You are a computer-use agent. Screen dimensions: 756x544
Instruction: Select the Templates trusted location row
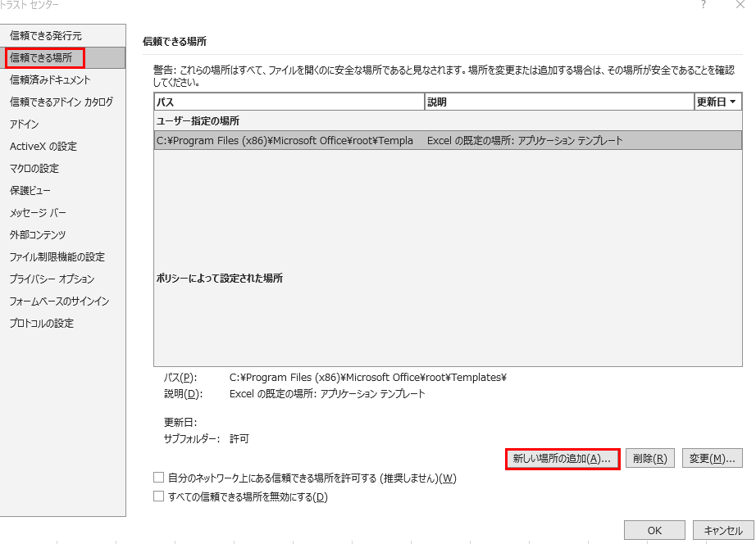(x=447, y=141)
